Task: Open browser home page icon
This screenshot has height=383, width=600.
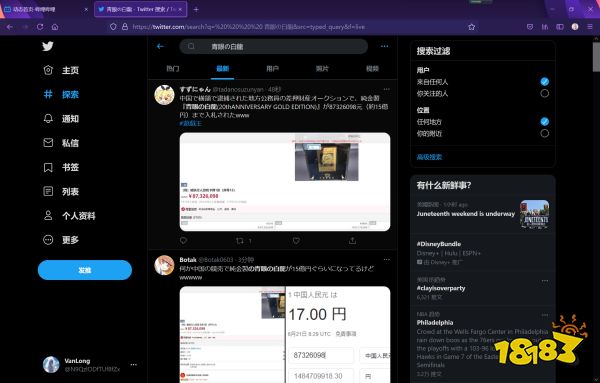Action: click(x=55, y=27)
